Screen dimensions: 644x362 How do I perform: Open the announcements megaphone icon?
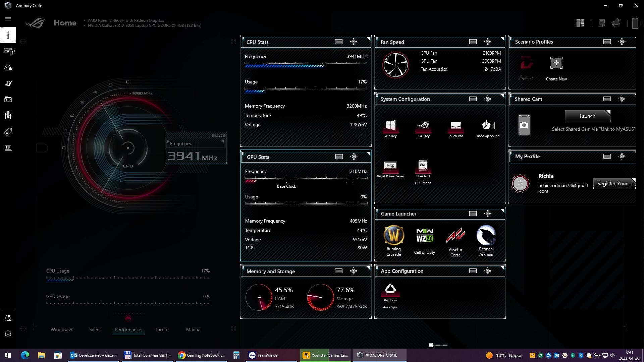616,23
